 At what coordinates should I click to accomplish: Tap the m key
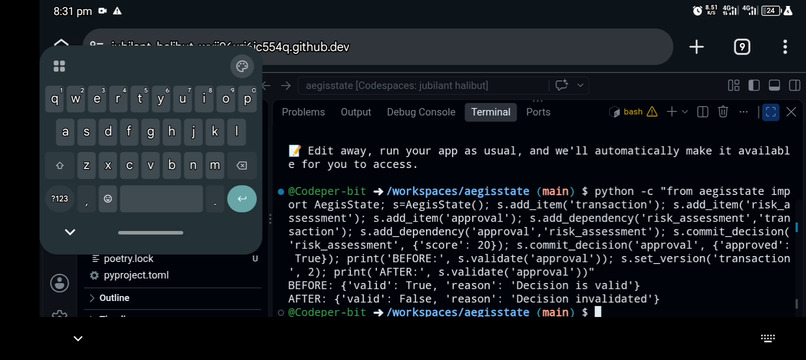215,166
